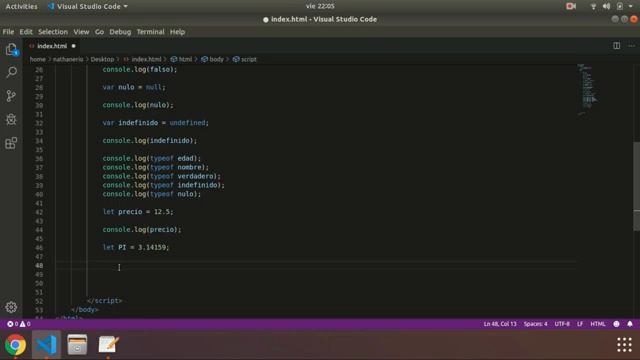Change language mode HTML

tap(598, 324)
